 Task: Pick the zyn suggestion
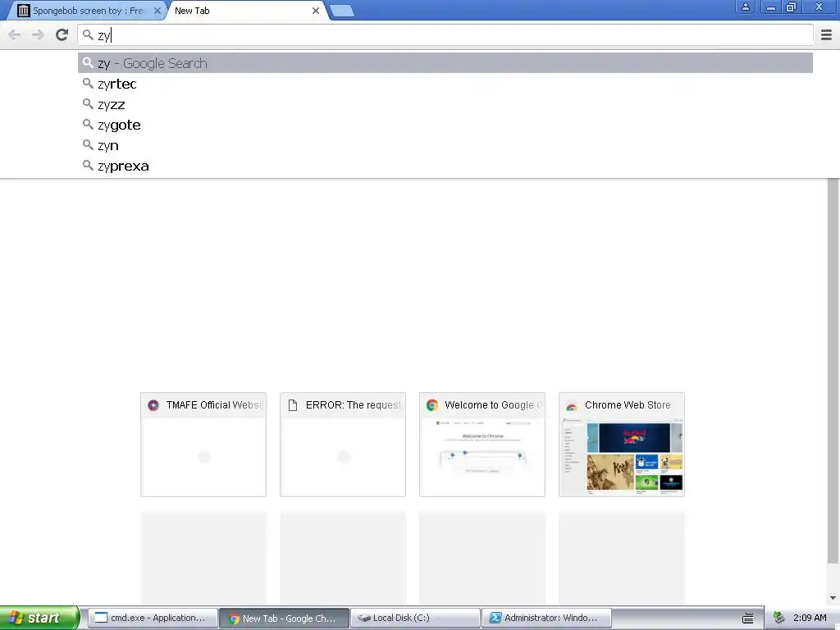[445, 145]
